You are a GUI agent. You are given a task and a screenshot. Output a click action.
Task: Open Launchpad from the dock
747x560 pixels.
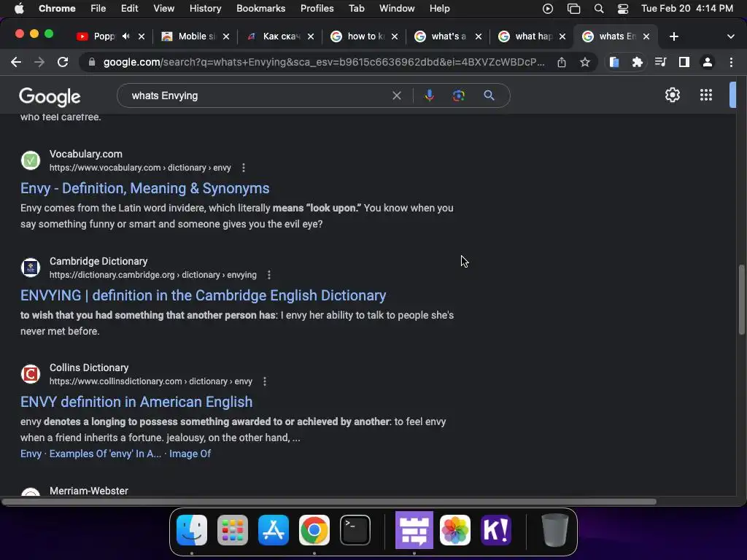[233, 530]
